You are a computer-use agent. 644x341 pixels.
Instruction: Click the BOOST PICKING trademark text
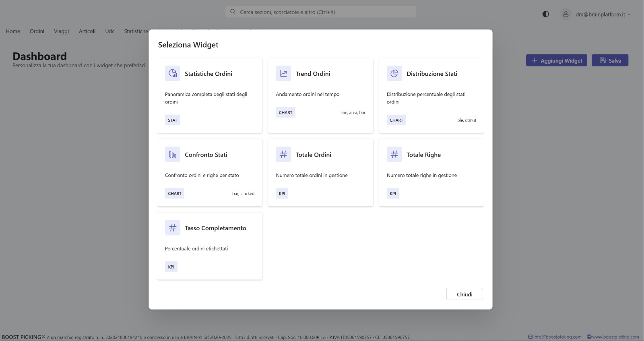click(x=23, y=337)
